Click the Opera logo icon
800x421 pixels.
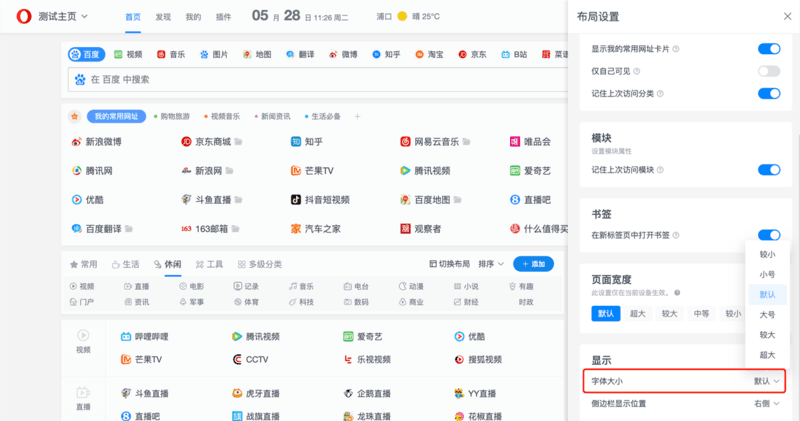24,16
